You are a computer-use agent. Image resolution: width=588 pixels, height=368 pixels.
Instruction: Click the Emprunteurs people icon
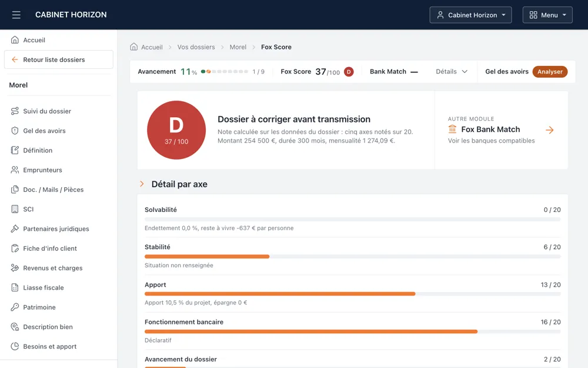pos(15,170)
